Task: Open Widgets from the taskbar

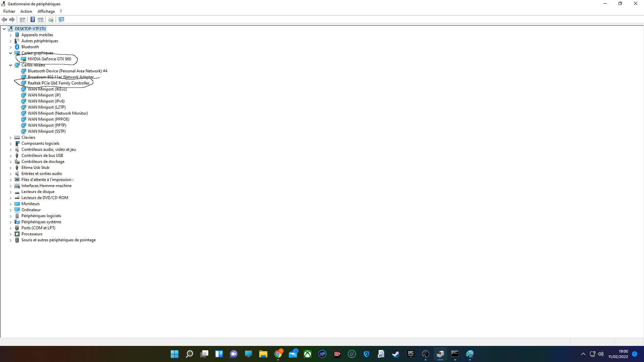Action: pos(219,354)
